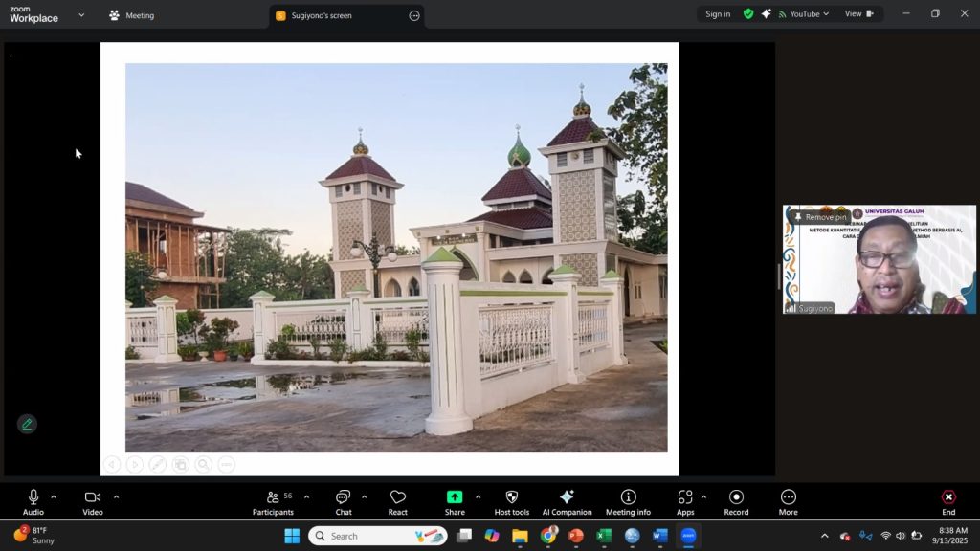The height and width of the screenshot is (551, 980).
Task: Launch the AI Companion
Action: pos(567,501)
